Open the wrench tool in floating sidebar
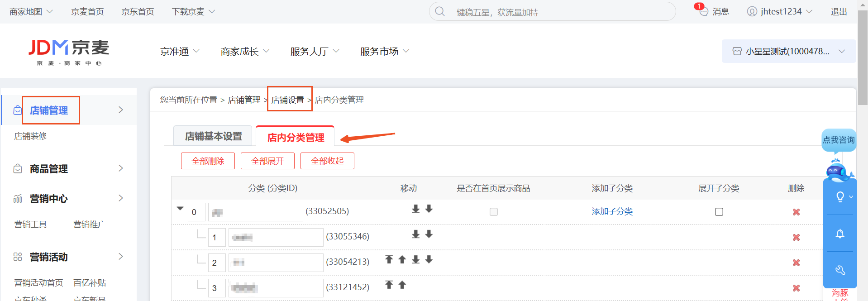The image size is (868, 301). [x=839, y=270]
